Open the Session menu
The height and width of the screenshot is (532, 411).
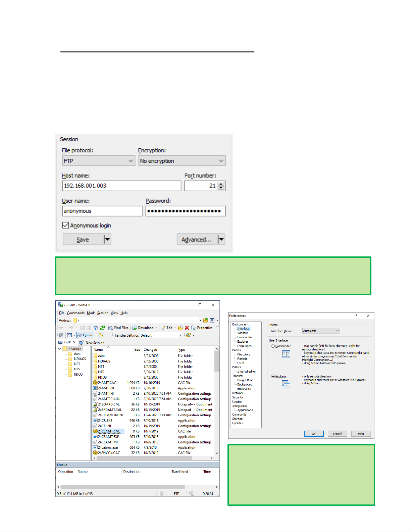103,313
